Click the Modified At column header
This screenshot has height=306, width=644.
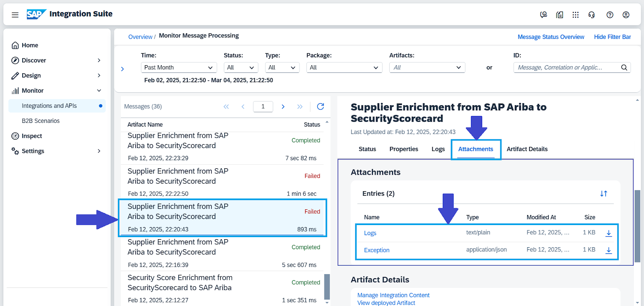click(x=541, y=217)
